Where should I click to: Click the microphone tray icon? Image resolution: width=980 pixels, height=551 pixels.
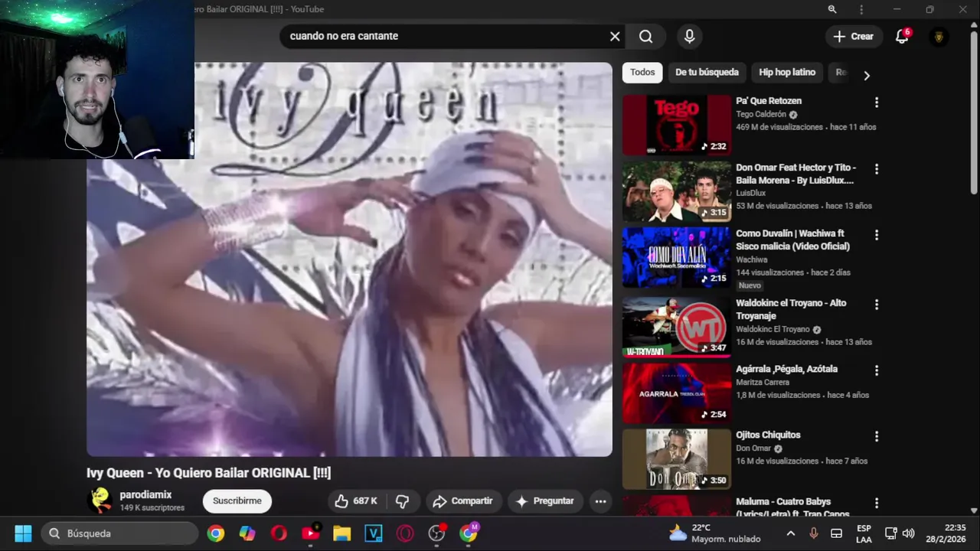click(x=813, y=533)
